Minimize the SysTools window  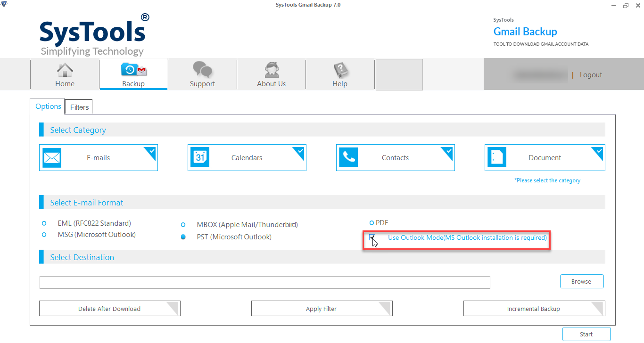(613, 5)
